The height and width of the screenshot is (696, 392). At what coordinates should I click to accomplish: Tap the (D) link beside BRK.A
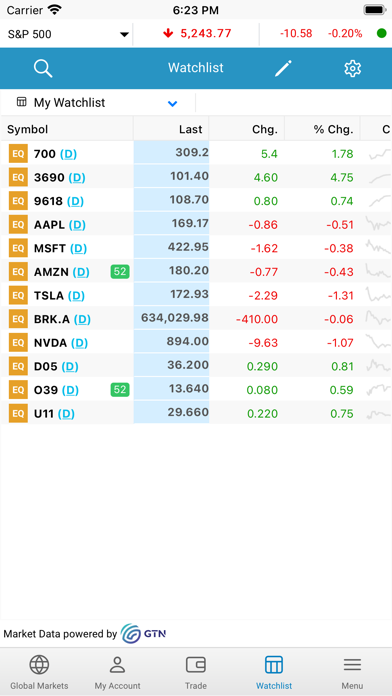(x=82, y=319)
